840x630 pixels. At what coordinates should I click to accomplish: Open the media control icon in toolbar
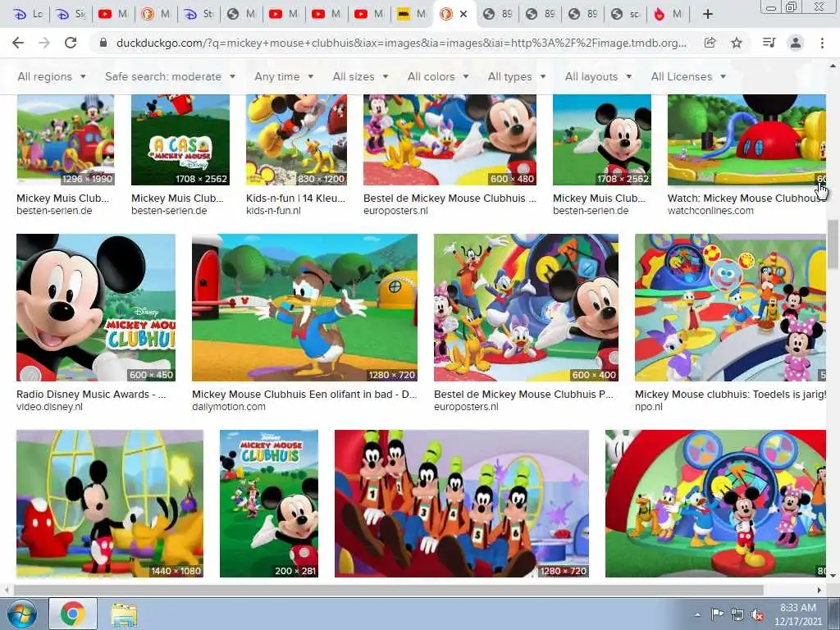tap(769, 43)
